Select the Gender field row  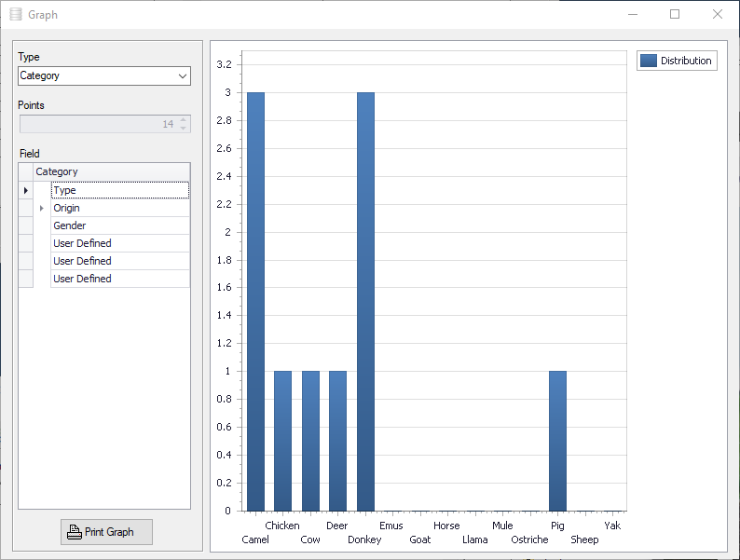pos(120,225)
